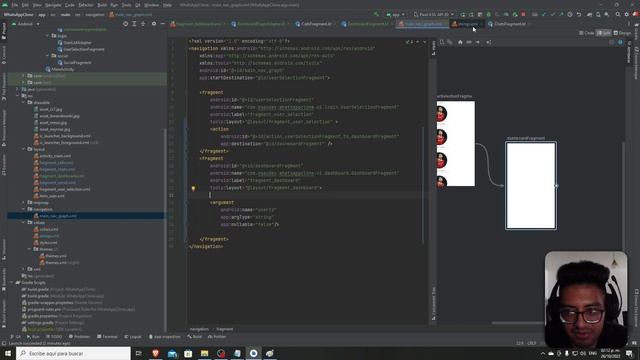Click the new destination icon in navigation toolbar

click(442, 42)
